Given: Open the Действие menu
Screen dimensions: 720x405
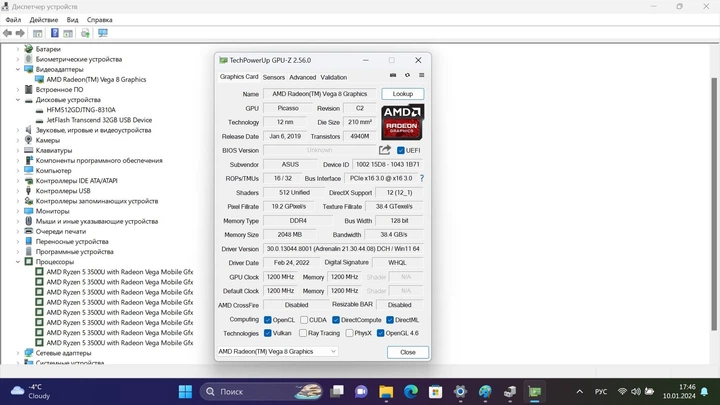Looking at the screenshot, I should tap(44, 20).
